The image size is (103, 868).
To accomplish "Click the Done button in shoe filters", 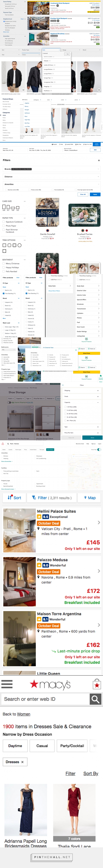I will click(x=92, y=437).
